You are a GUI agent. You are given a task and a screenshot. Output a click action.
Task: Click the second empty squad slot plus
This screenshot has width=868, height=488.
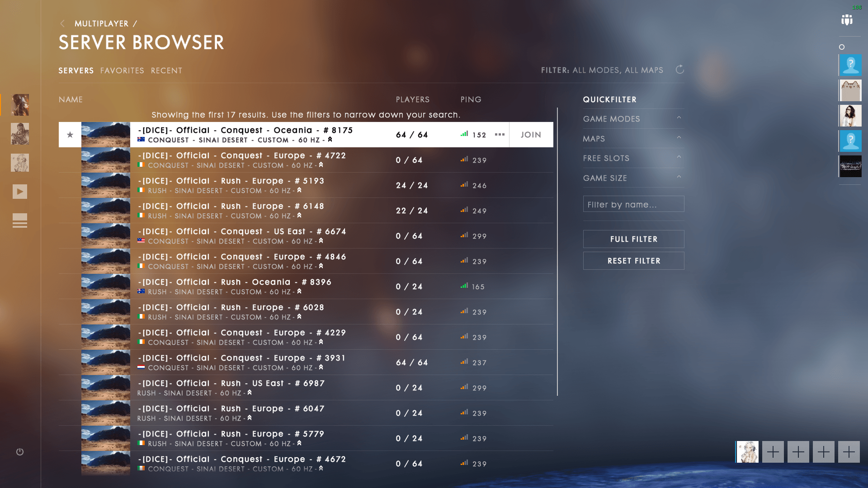coord(798,452)
